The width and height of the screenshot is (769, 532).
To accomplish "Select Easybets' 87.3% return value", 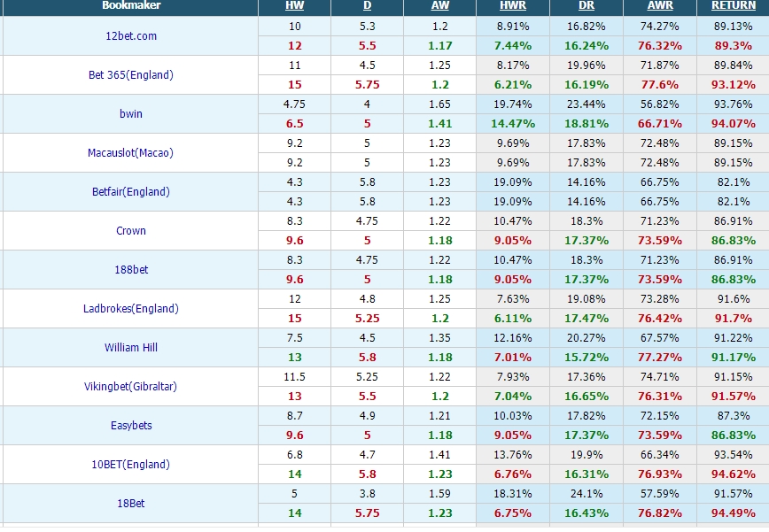I will click(734, 416).
